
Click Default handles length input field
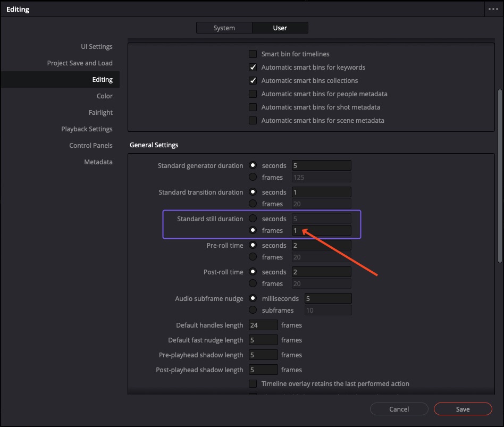pyautogui.click(x=263, y=325)
